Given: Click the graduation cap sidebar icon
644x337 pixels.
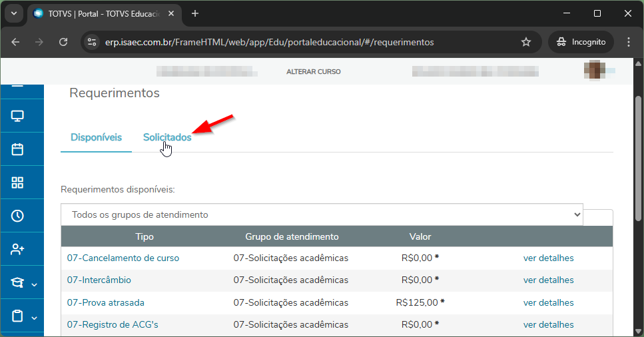Looking at the screenshot, I should click(17, 283).
